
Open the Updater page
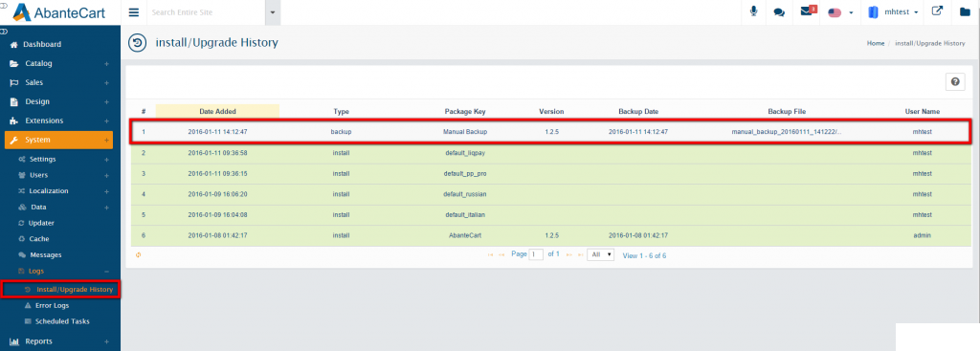coord(42,223)
